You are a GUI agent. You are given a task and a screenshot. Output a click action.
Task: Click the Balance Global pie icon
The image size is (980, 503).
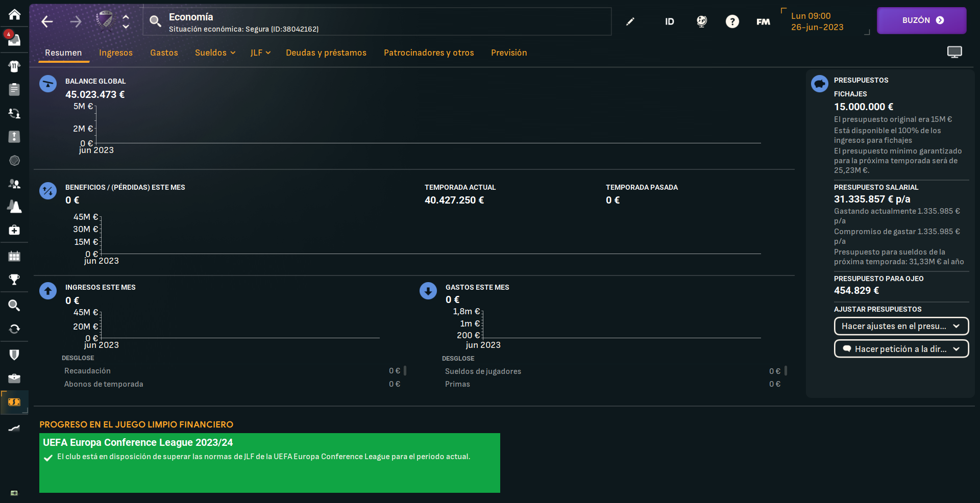click(x=48, y=84)
